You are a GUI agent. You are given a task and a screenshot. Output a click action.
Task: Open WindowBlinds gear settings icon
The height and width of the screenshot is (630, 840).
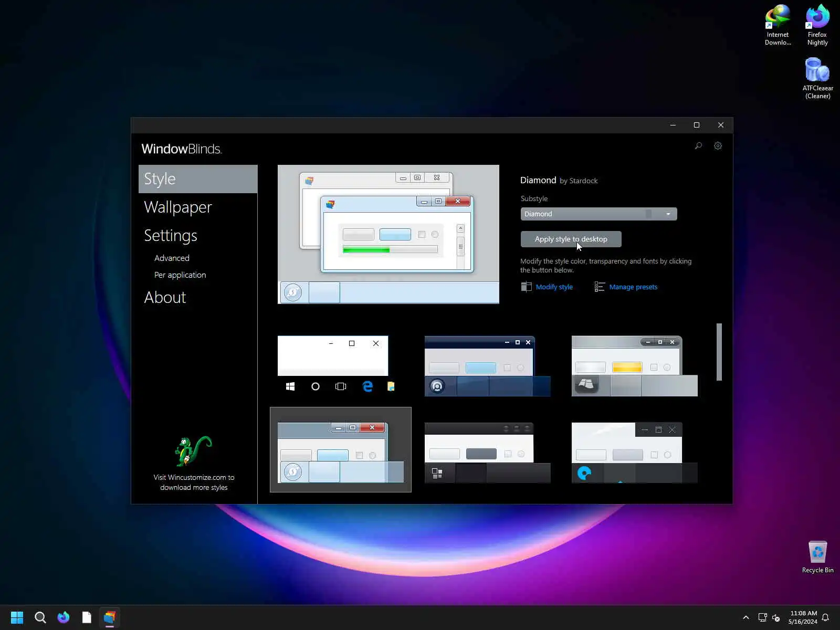[x=718, y=146]
